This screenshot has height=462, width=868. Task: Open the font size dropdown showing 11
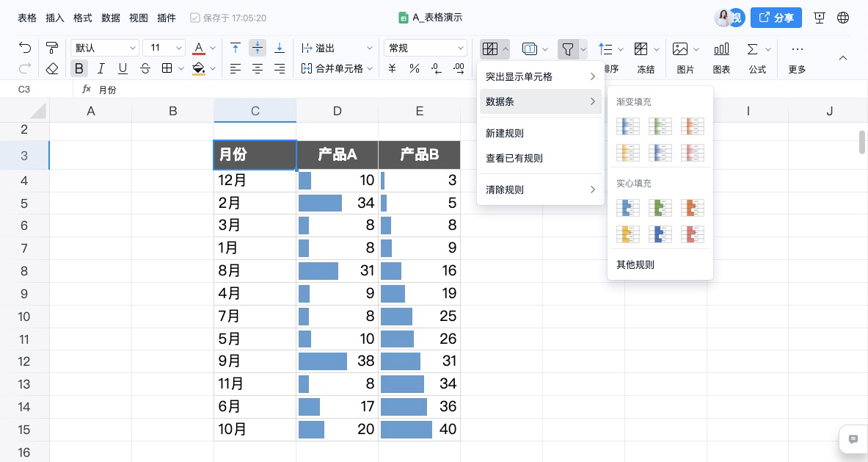pyautogui.click(x=164, y=47)
